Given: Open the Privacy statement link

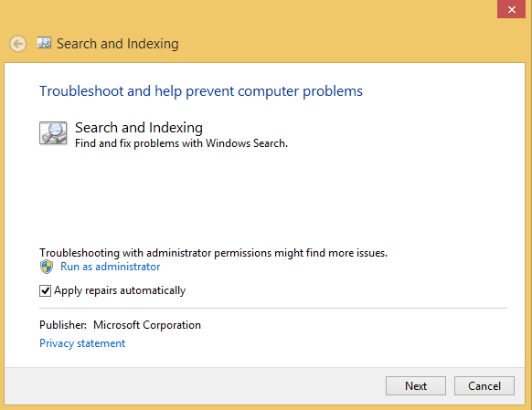Looking at the screenshot, I should click(82, 343).
